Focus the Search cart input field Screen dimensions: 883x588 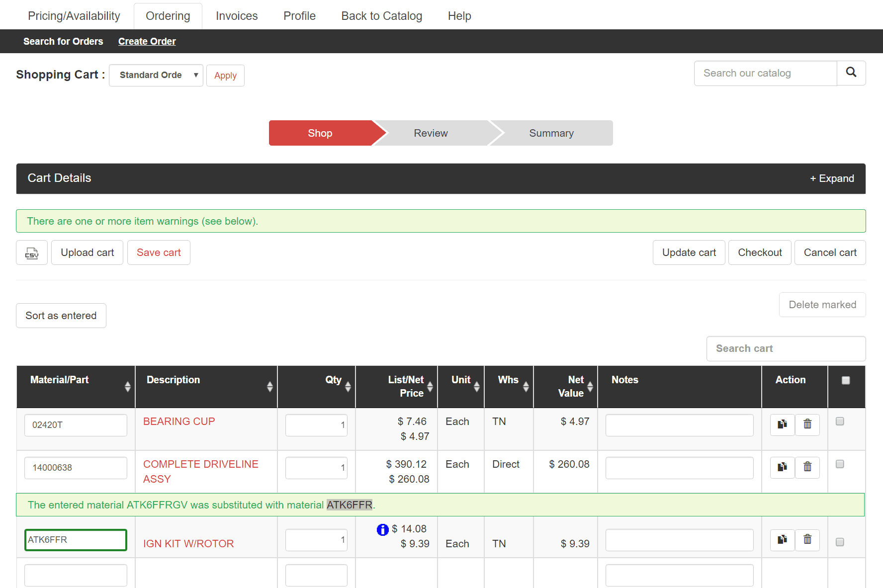coord(786,348)
